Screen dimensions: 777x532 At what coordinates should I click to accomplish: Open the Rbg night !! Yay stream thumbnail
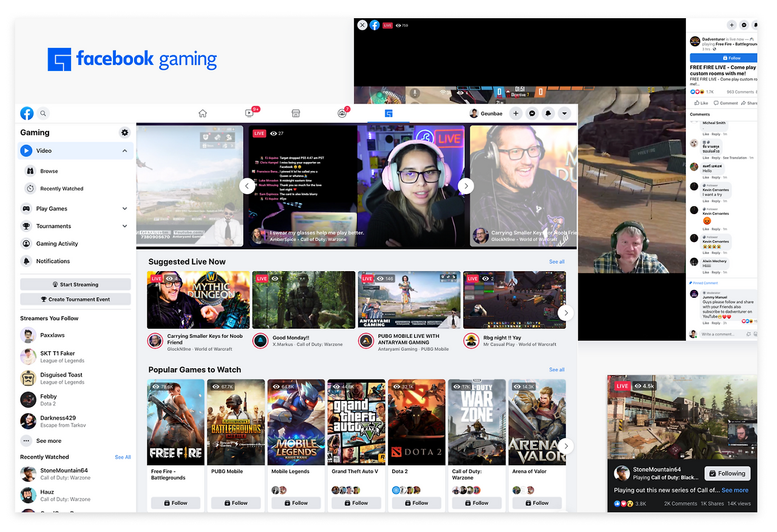[x=514, y=300]
